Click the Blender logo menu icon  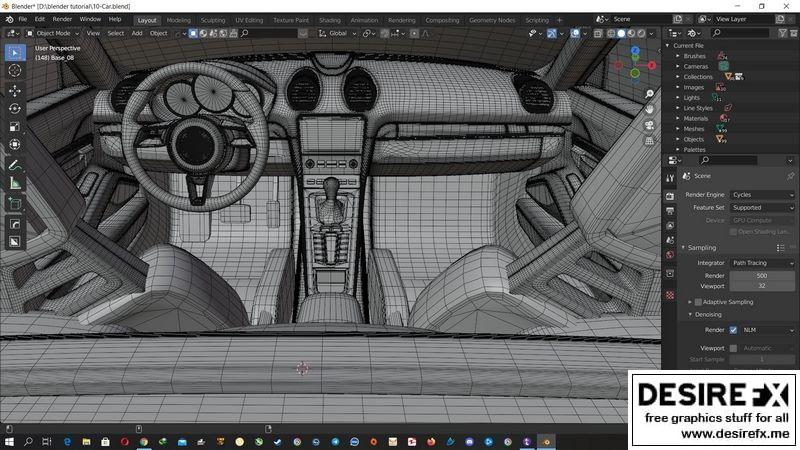click(x=9, y=19)
